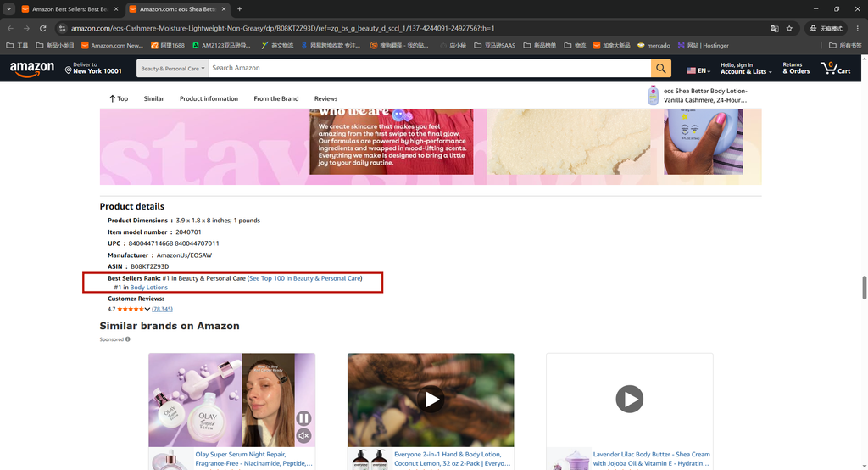Jump to the Product information section
This screenshot has height=470, width=868.
209,98
